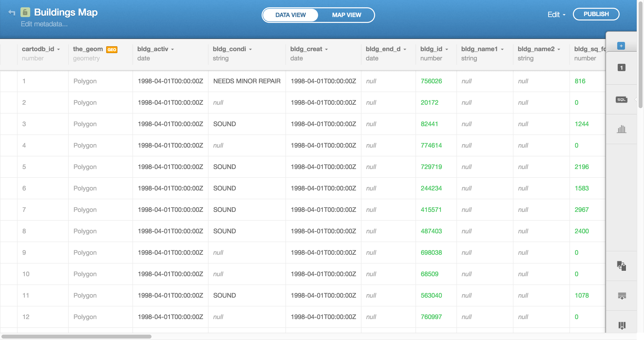
Task: Click the blue add layer plus icon
Action: [621, 46]
